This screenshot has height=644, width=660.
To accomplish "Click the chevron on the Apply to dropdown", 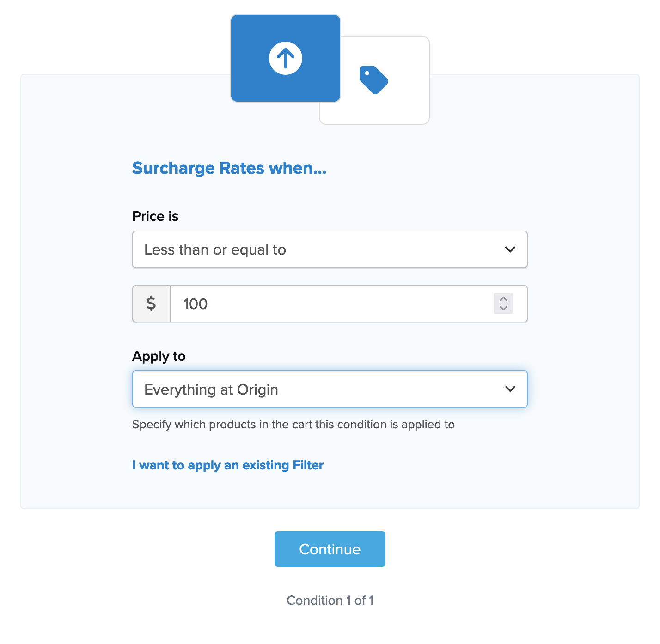I will [510, 389].
